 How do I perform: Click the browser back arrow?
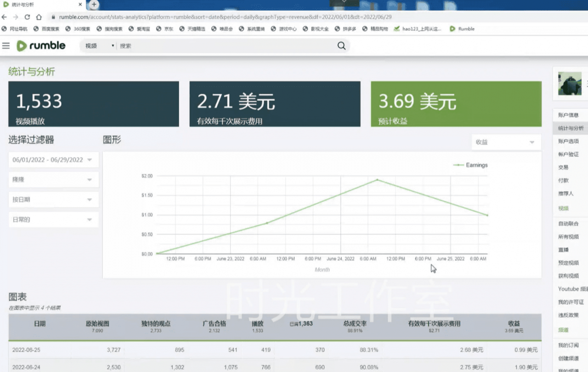[x=5, y=17]
